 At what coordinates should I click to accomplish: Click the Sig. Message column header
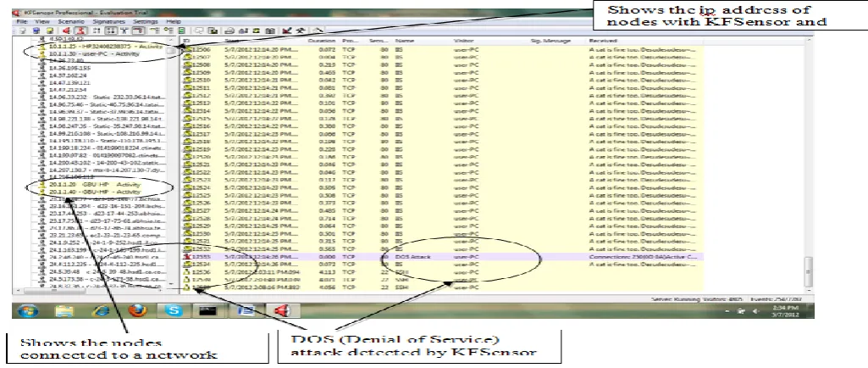pyautogui.click(x=550, y=41)
